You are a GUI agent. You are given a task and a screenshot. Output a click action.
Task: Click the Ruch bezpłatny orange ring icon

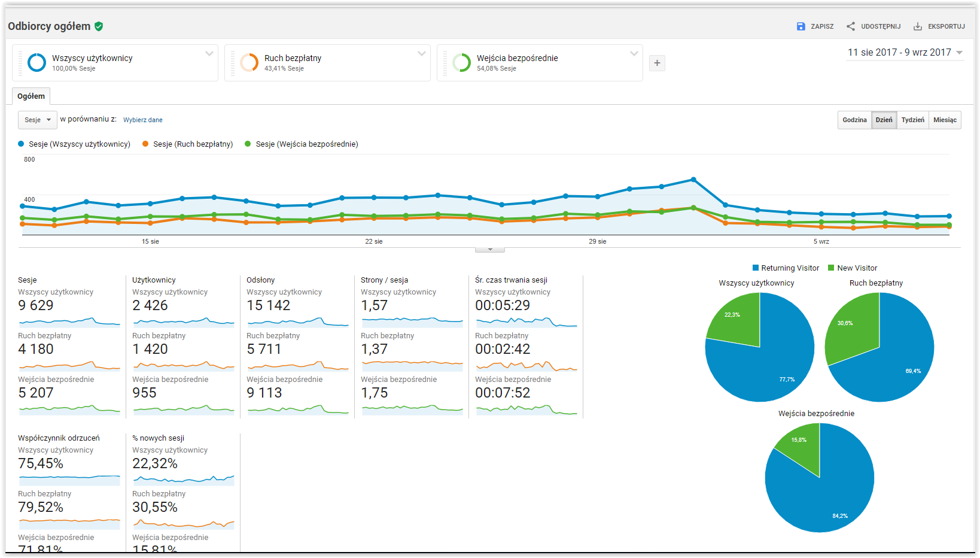tap(249, 62)
